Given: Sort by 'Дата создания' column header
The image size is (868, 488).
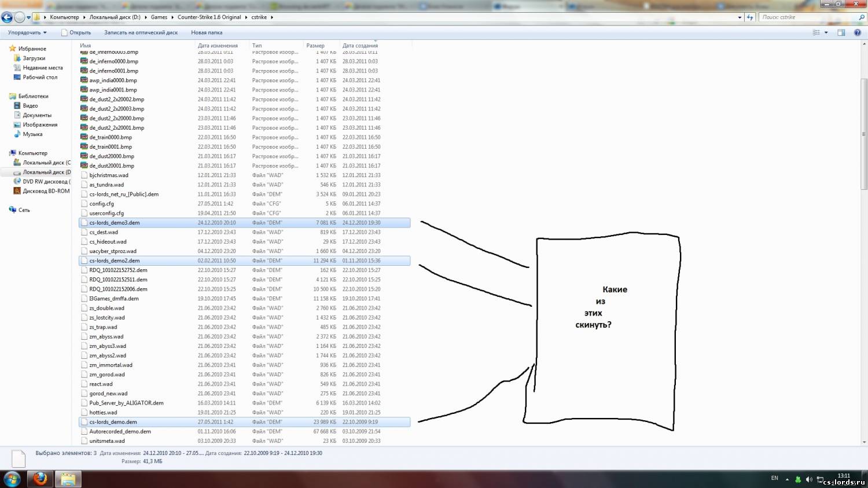Looking at the screenshot, I should pyautogui.click(x=360, y=45).
